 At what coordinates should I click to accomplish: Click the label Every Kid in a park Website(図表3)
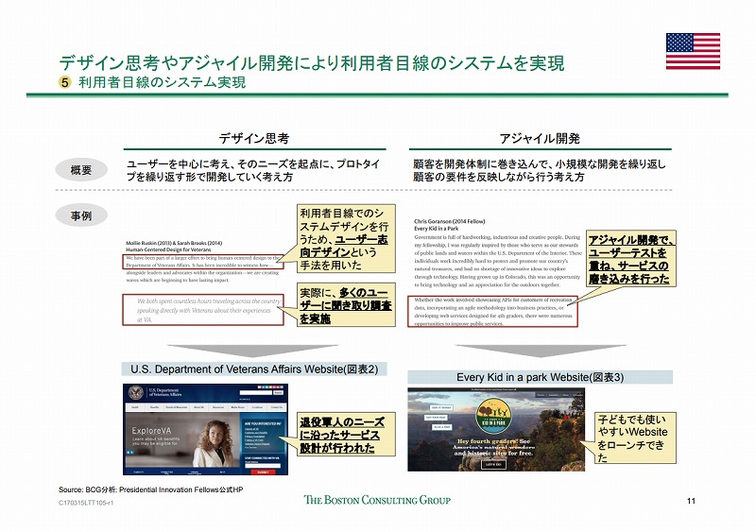pyautogui.click(x=540, y=377)
